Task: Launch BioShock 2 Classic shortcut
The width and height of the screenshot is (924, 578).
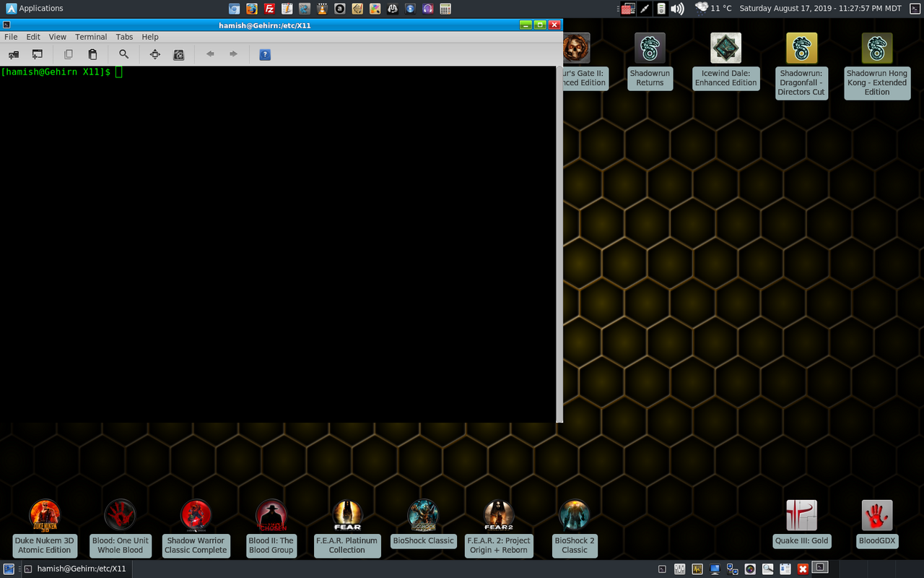Action: (x=575, y=528)
